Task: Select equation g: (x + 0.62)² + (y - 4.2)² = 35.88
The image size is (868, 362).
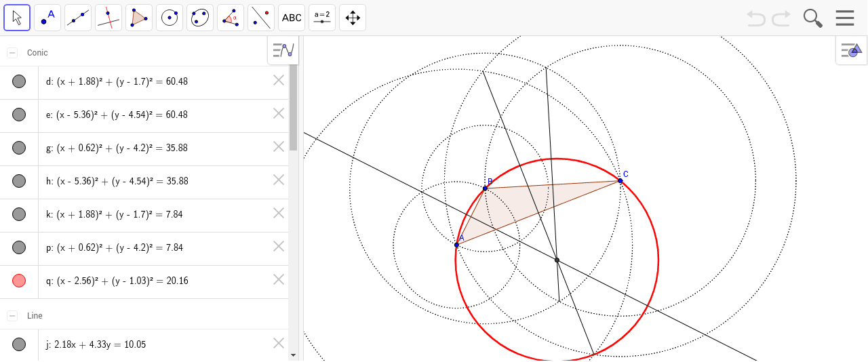Action: pos(117,148)
